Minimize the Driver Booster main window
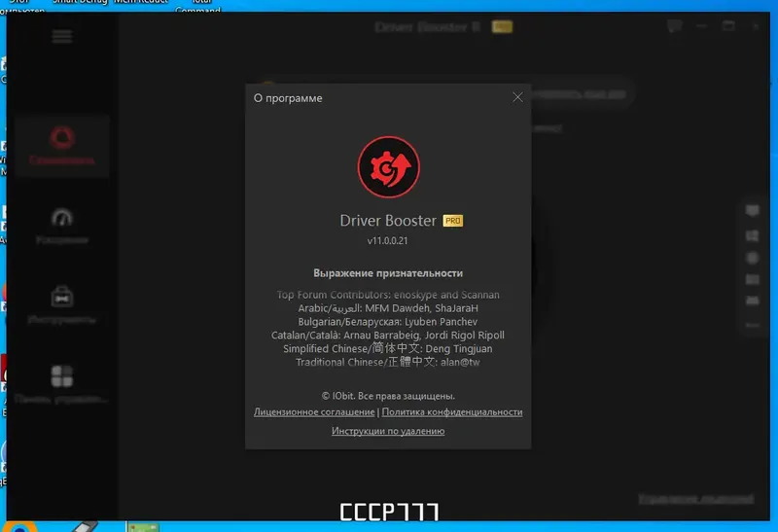Image resolution: width=778 pixels, height=532 pixels. click(701, 26)
